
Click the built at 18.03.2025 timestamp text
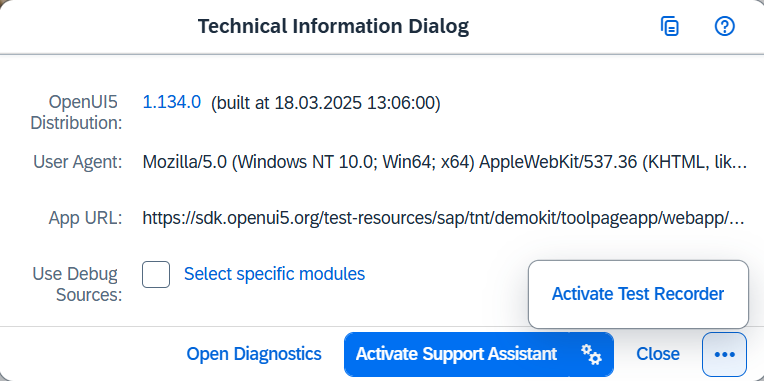tap(325, 103)
